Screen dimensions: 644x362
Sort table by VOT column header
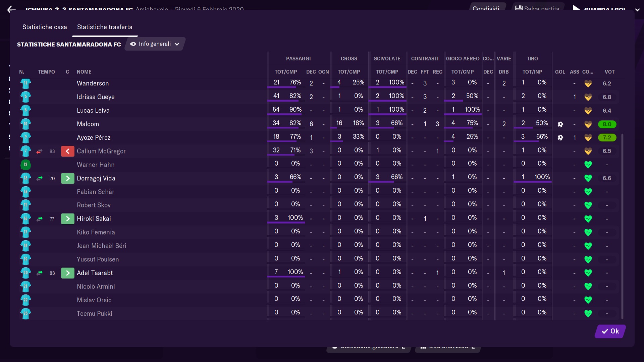[x=609, y=72]
